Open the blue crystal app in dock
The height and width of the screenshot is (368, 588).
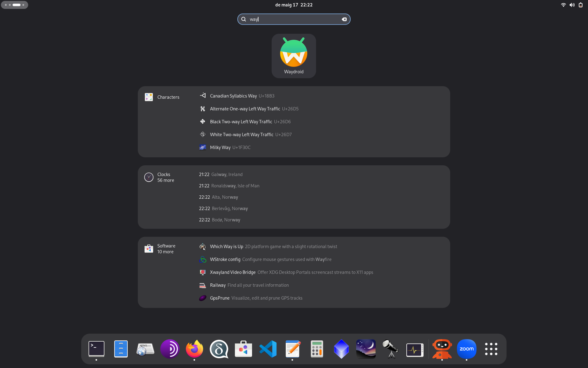click(x=341, y=349)
